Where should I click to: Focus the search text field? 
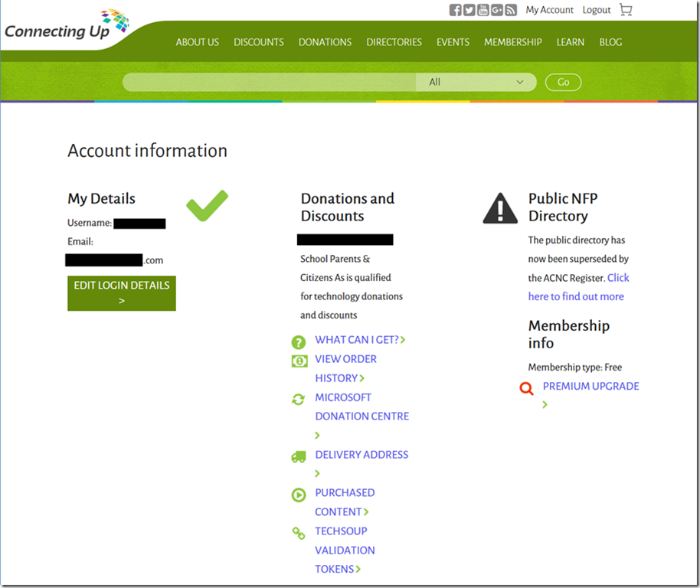coord(268,82)
